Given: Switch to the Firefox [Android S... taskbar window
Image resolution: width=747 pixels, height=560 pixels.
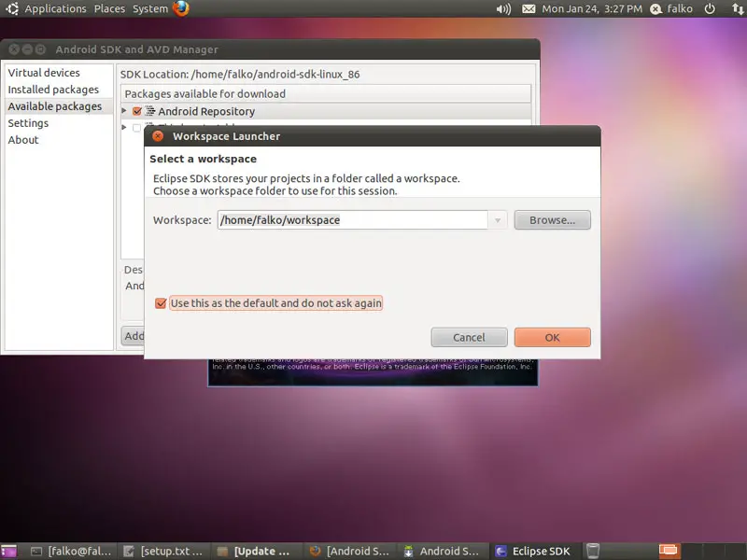Looking at the screenshot, I should point(349,551).
